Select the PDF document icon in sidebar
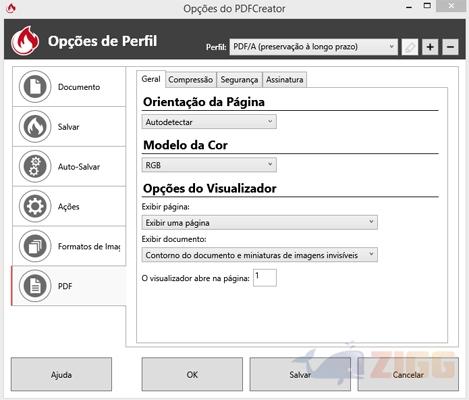This screenshot has height=400, width=469. 35,286
